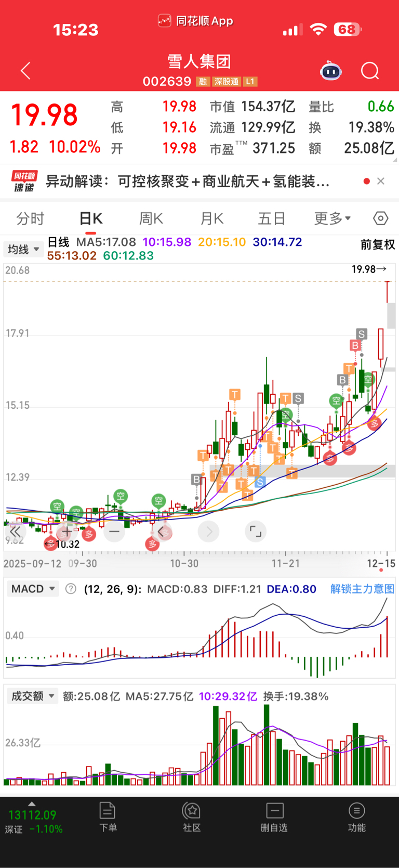Tap the 量比 0.66 value
The image size is (399, 868).
351,107
